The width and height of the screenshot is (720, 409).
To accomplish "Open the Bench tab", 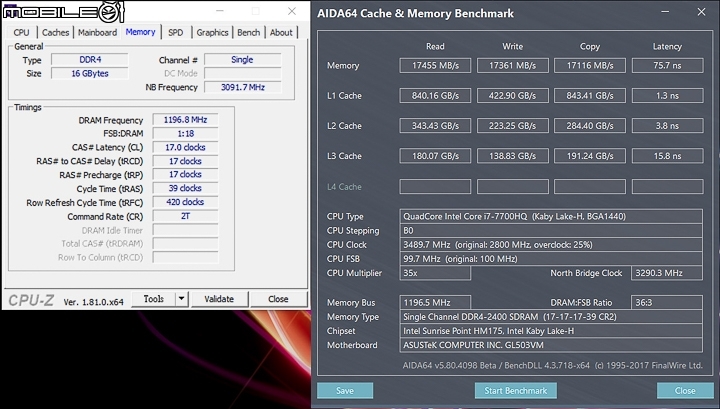I will tap(248, 33).
